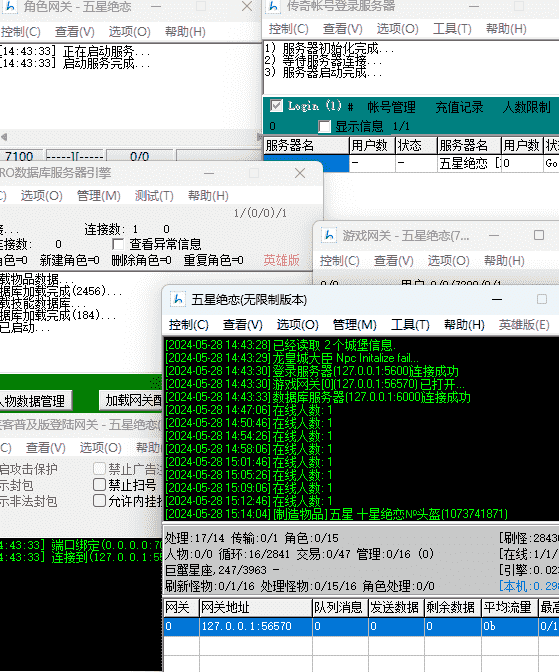
Task: Open 控制(C) menu in 游戏网关 window
Action: (x=340, y=261)
